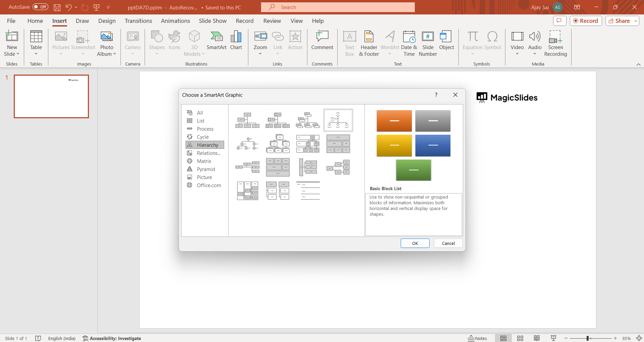Click the zoom in plus button
644x342 pixels.
click(x=615, y=338)
